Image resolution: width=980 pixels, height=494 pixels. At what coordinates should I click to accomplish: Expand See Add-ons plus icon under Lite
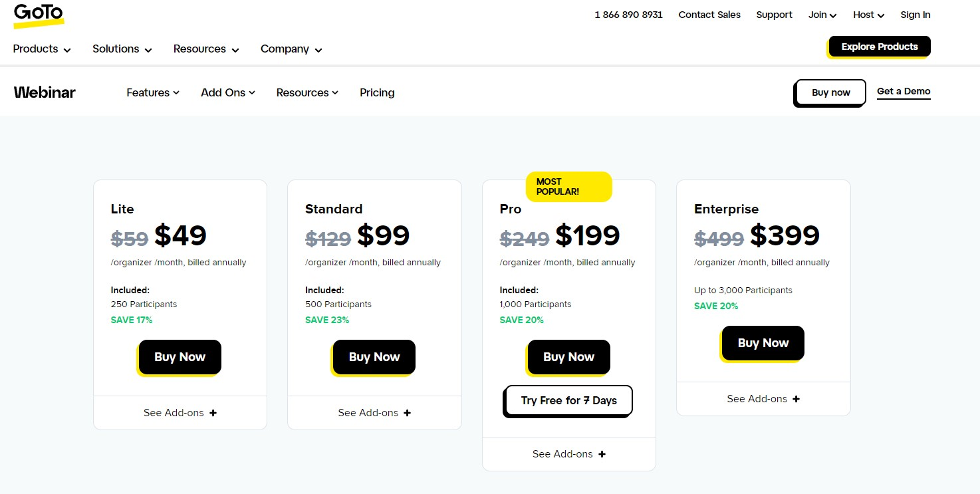[213, 413]
